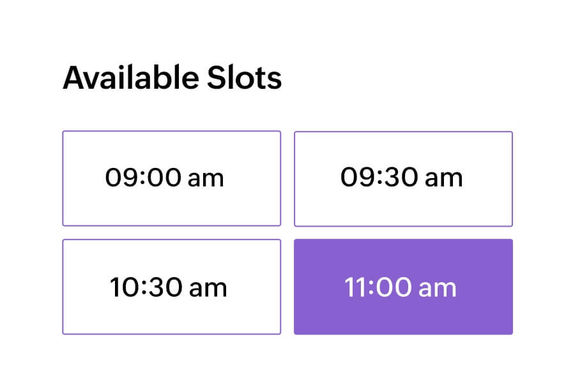
Task: Move the selection to 10:30 am
Action: 171,287
